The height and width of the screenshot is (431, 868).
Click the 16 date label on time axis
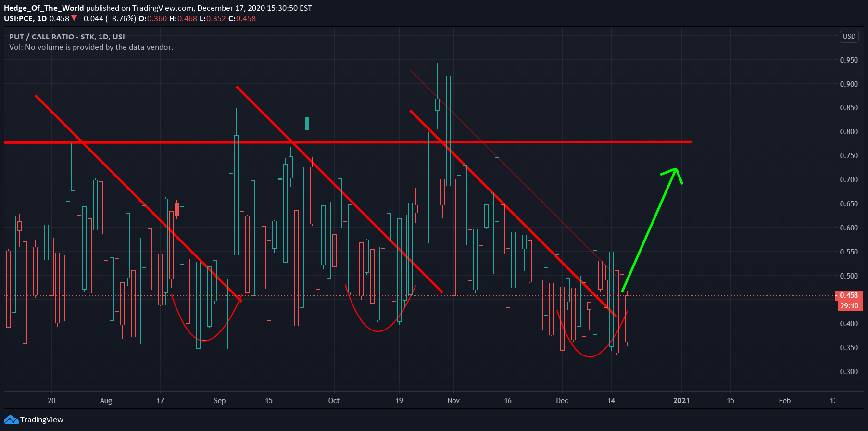pyautogui.click(x=508, y=401)
